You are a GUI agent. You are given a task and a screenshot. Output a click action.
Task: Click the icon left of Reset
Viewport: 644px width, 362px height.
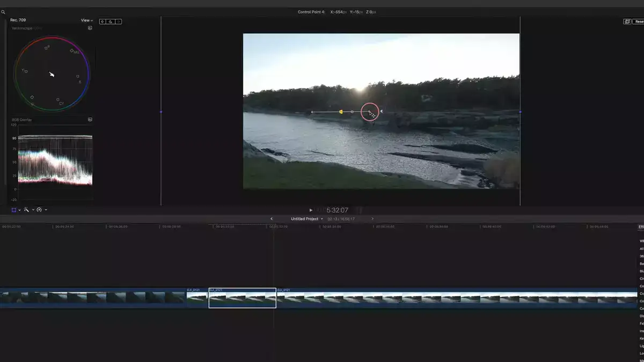point(627,21)
